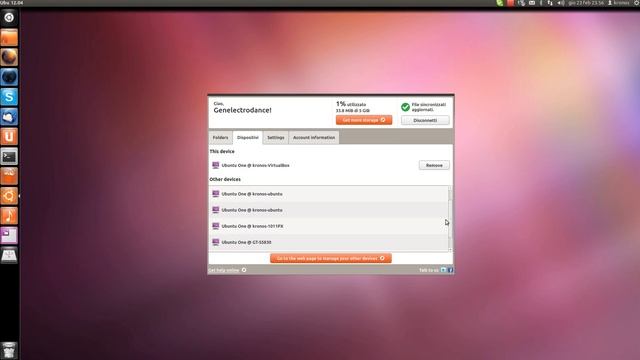
Task: Open the purple screenshot app launcher icon
Action: 9,236
